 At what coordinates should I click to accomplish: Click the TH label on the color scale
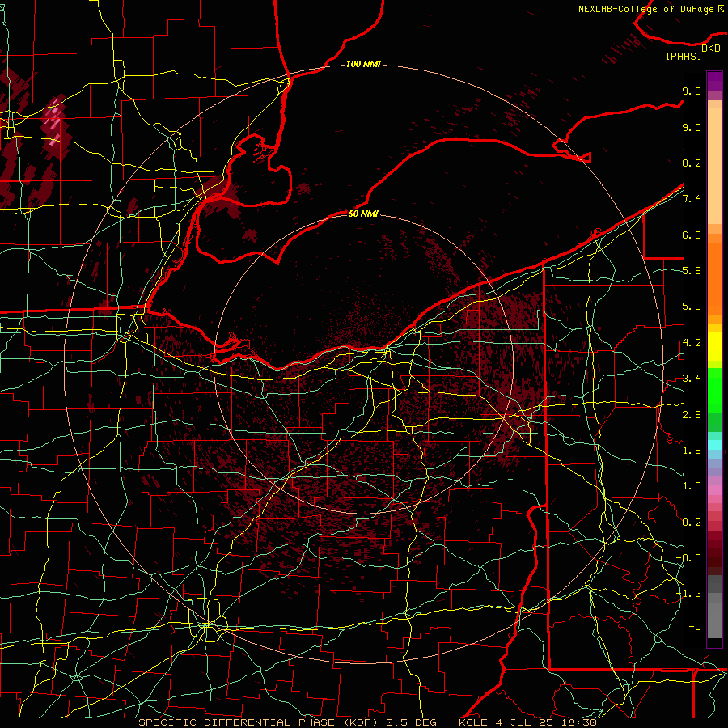pyautogui.click(x=695, y=629)
